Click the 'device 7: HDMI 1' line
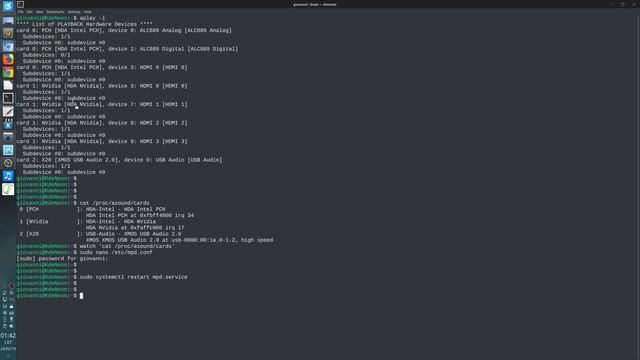The width and height of the screenshot is (640, 360). (x=102, y=104)
